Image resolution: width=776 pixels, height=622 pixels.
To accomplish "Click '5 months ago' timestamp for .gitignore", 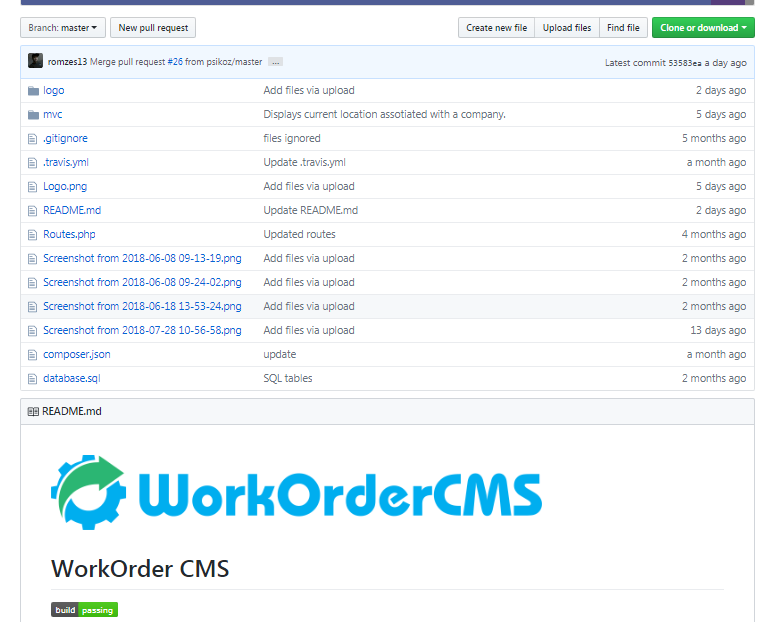I will pyautogui.click(x=714, y=139).
